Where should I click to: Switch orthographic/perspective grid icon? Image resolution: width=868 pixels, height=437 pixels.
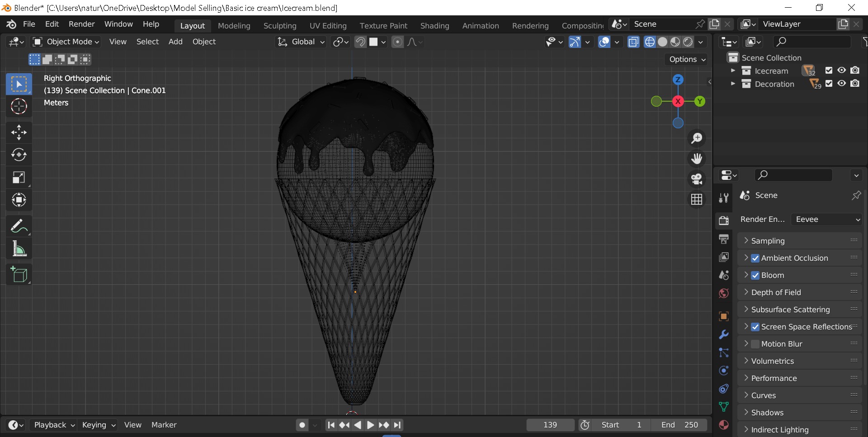697,199
